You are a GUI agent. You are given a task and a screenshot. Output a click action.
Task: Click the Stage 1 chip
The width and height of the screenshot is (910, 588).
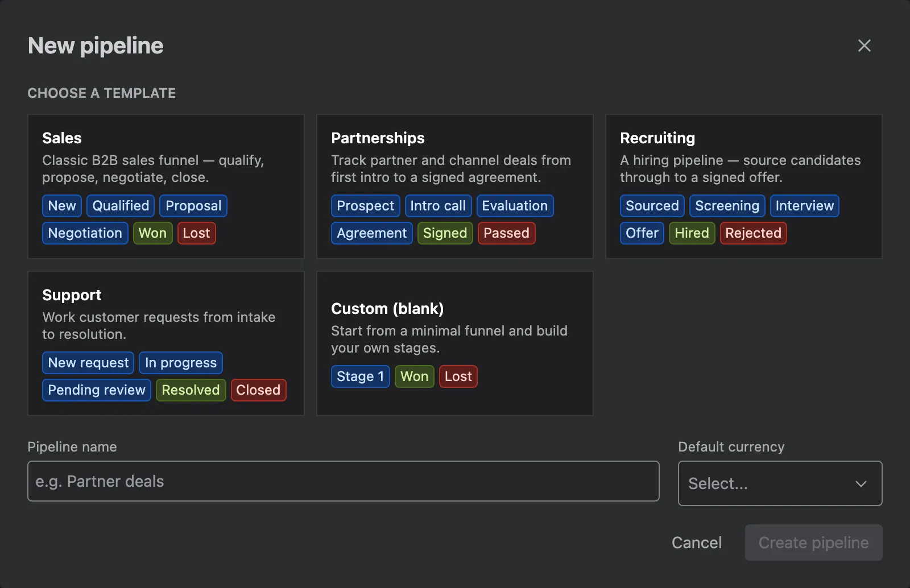pyautogui.click(x=361, y=376)
